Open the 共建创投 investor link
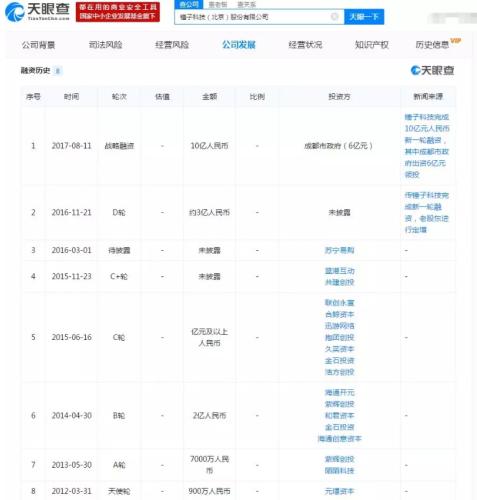 (339, 282)
